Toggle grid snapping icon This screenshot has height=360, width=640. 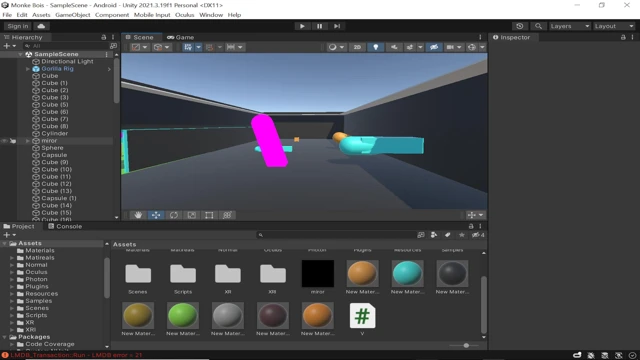click(209, 47)
